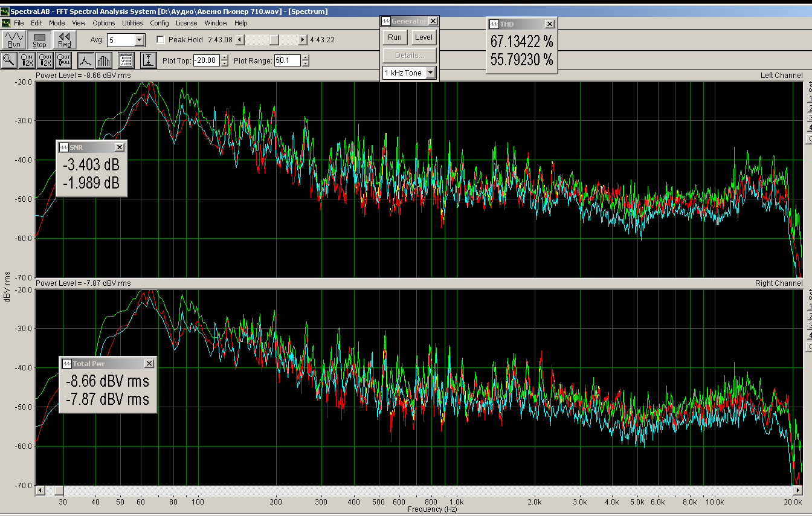Open the 1 kHz Tone signal dropdown
This screenshot has height=516, width=812.
(431, 73)
